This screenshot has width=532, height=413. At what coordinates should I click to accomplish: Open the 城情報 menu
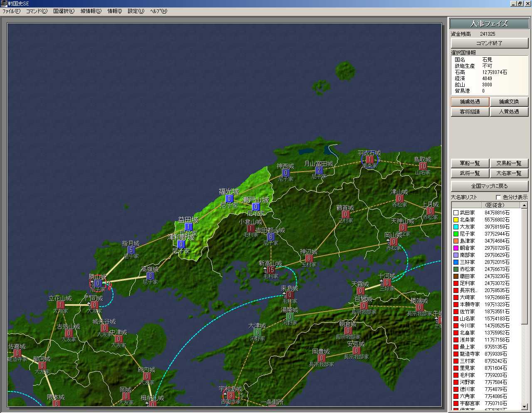91,11
